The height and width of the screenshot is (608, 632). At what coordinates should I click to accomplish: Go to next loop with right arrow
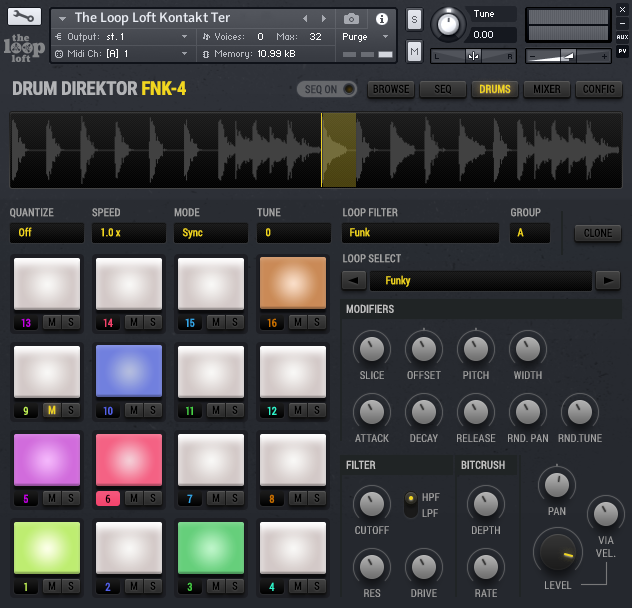[607, 281]
